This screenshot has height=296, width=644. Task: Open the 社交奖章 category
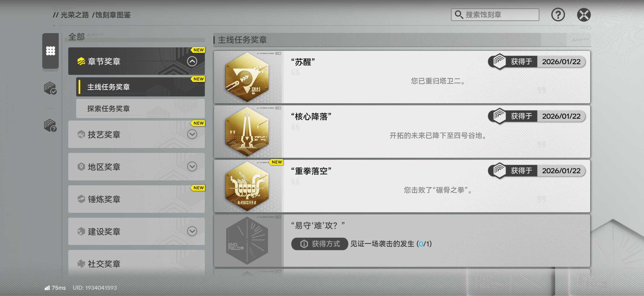137,264
